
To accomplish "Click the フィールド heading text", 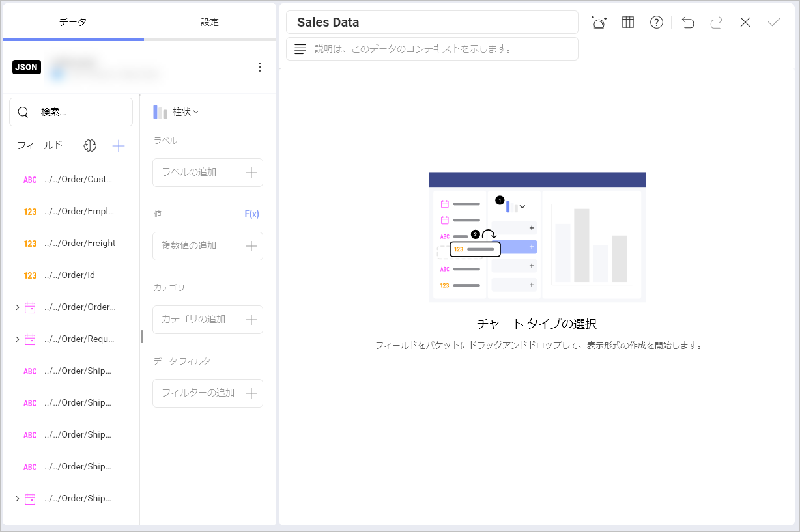I will click(40, 146).
